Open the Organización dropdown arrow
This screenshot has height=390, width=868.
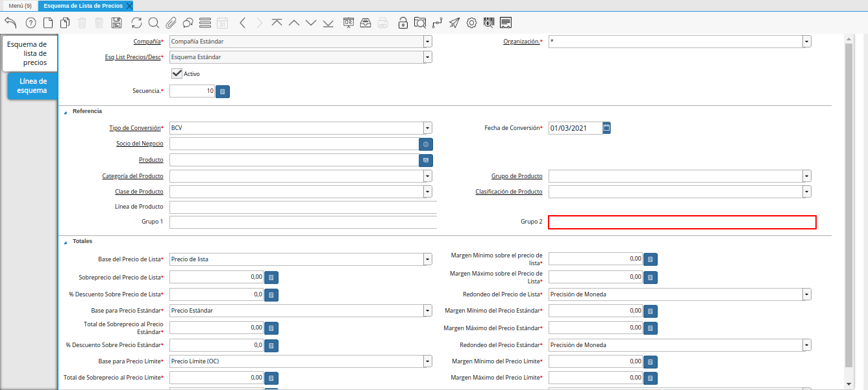point(806,42)
